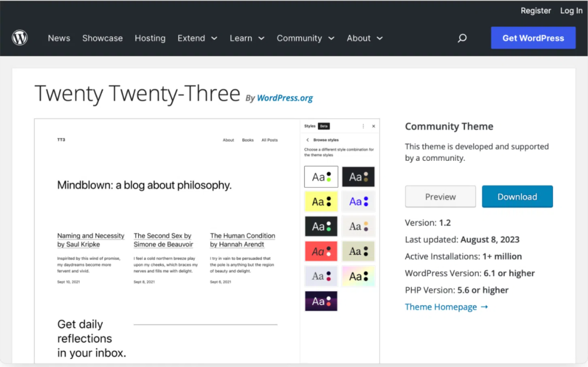The image size is (588, 367).
Task: Expand the Learn menu chevron
Action: pos(261,38)
